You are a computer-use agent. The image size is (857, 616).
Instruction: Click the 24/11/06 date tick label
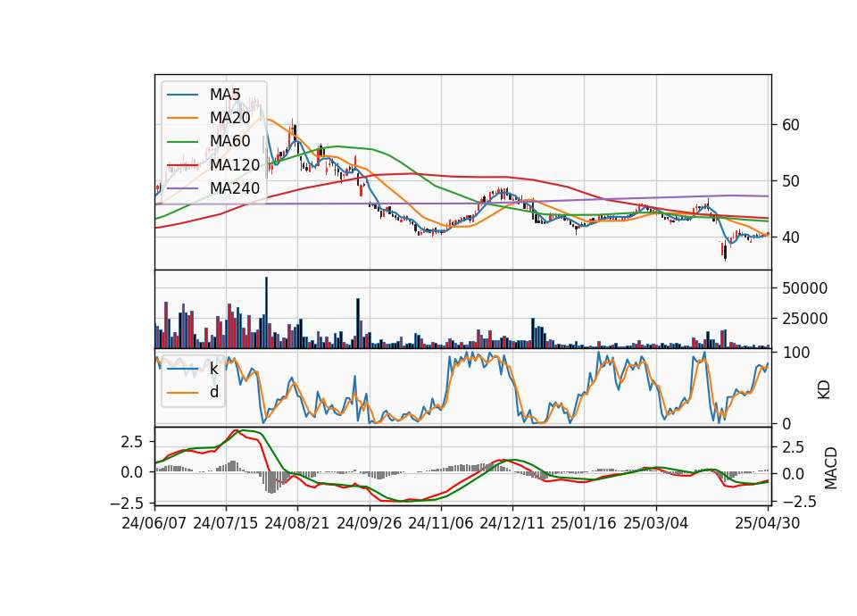[440, 523]
